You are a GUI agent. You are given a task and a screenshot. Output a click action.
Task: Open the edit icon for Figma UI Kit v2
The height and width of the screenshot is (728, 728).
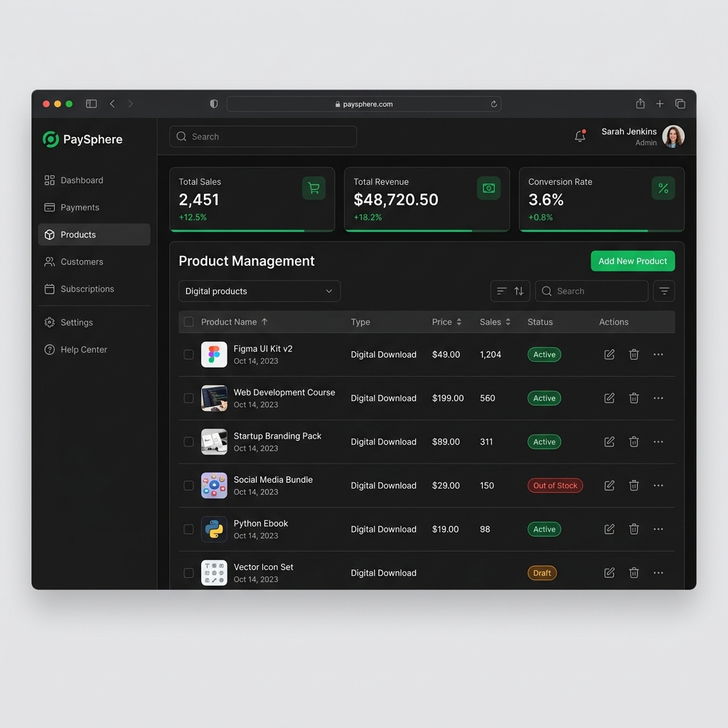click(x=609, y=354)
